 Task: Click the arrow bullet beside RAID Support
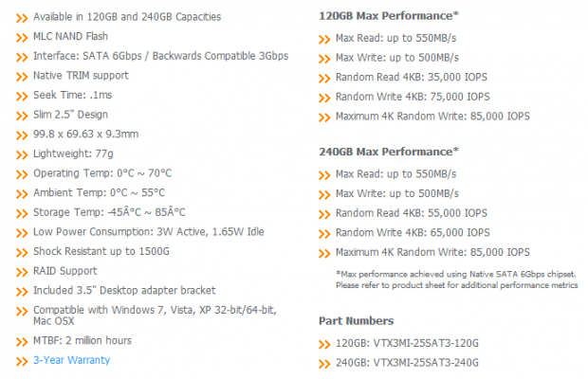[x=22, y=272]
